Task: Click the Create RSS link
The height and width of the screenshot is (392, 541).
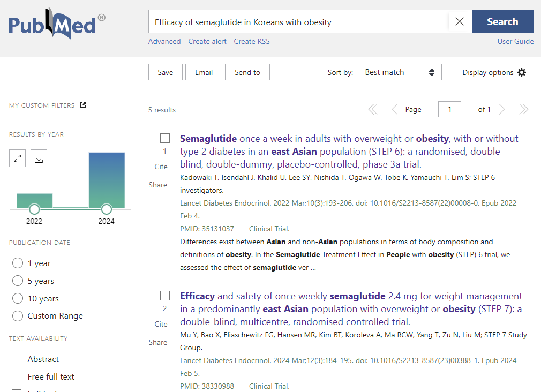Action: [252, 41]
